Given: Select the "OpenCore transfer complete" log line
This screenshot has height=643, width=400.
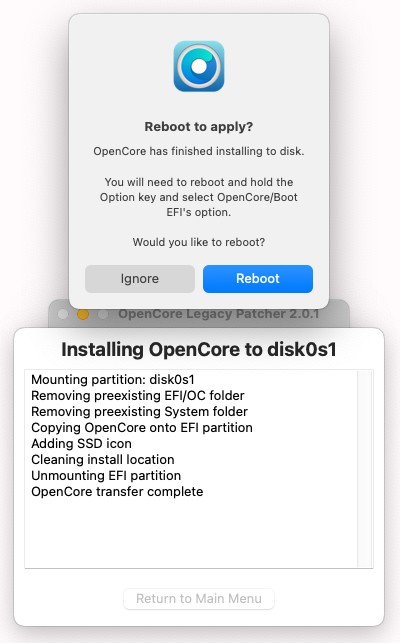Looking at the screenshot, I should tap(117, 491).
